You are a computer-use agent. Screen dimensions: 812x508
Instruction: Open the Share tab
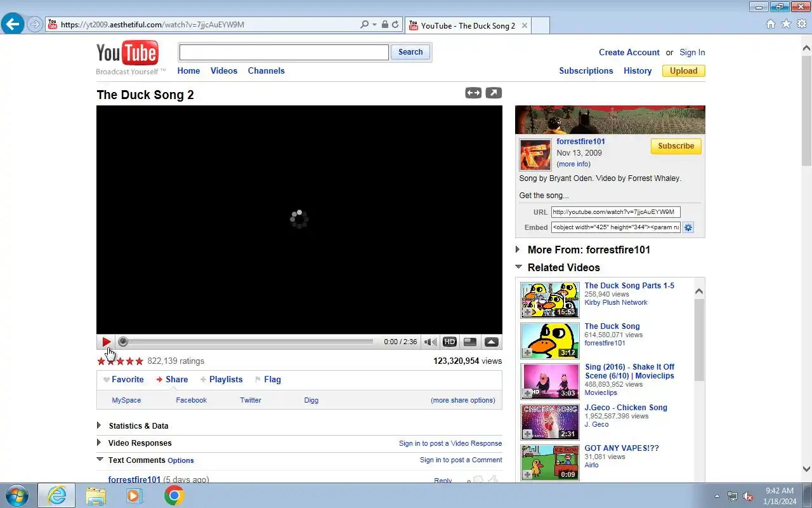(172, 379)
